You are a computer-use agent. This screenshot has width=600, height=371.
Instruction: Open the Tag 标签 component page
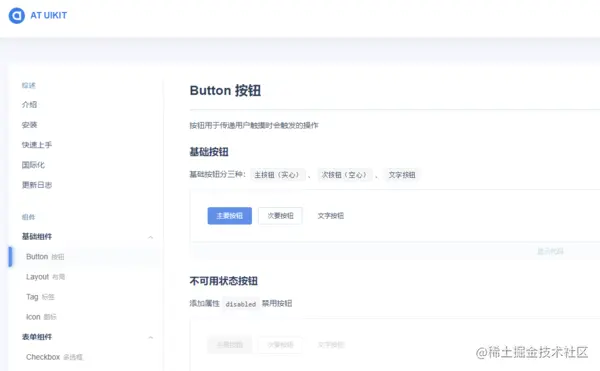click(40, 297)
